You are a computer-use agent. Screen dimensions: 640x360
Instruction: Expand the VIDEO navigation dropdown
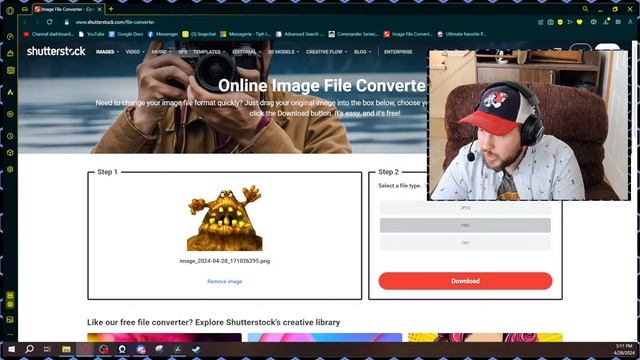tap(135, 52)
